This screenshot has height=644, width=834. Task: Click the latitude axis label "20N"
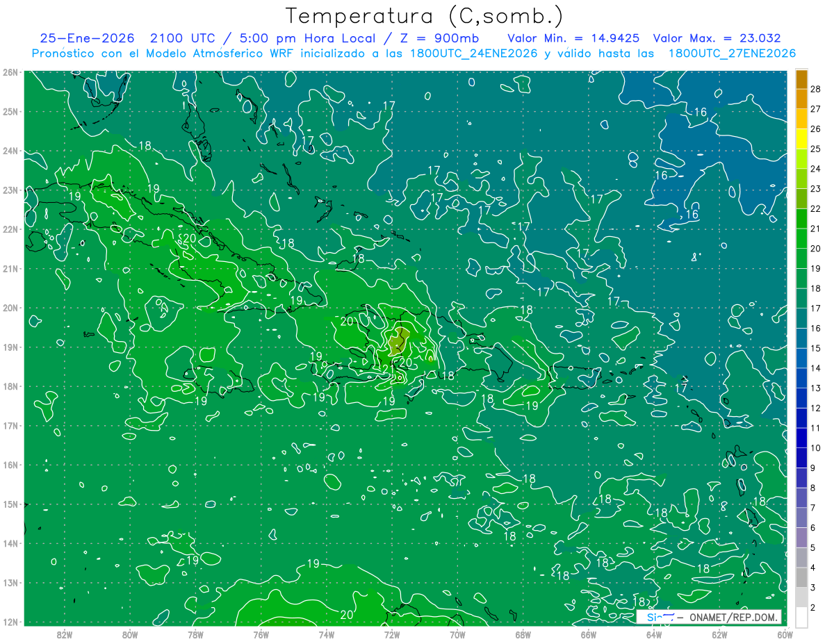click(10, 308)
